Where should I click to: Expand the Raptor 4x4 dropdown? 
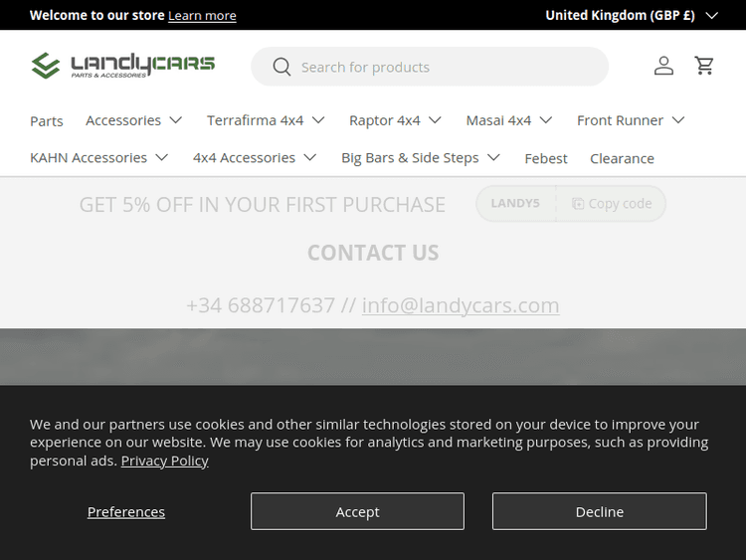coord(395,120)
